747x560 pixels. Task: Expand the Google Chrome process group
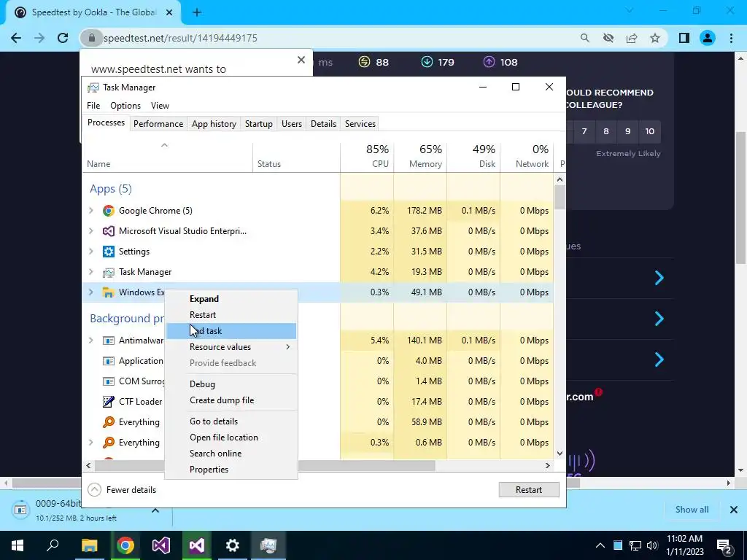point(91,211)
